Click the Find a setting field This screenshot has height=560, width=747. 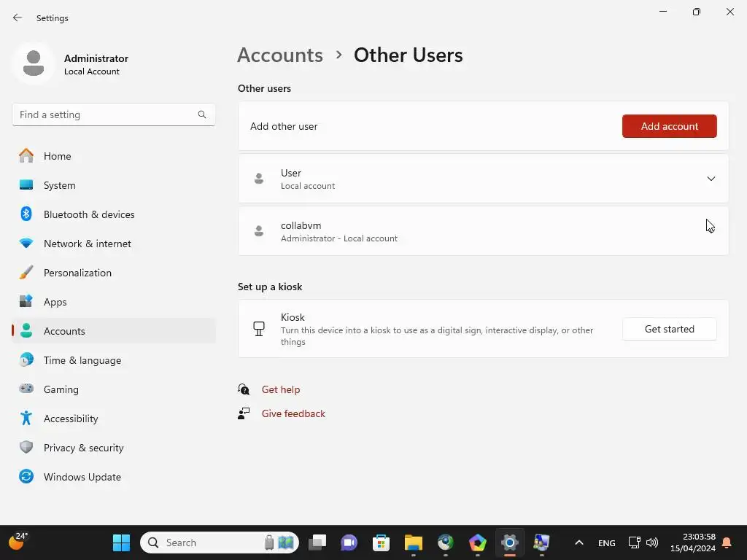(113, 114)
